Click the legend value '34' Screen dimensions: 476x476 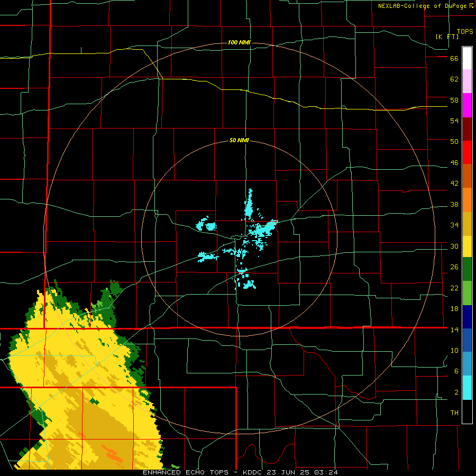click(x=454, y=225)
